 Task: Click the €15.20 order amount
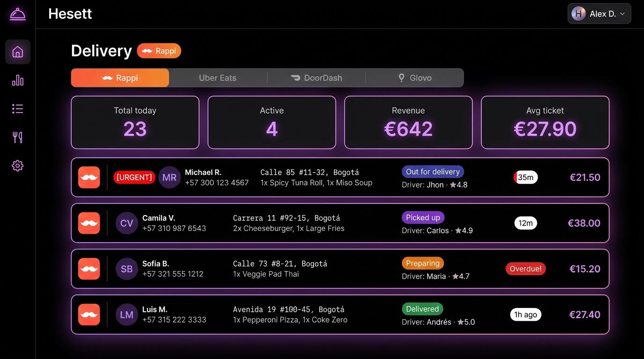point(585,269)
